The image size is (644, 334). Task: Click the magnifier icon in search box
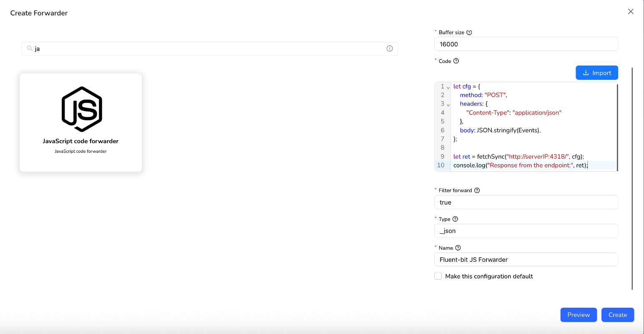[x=30, y=48]
